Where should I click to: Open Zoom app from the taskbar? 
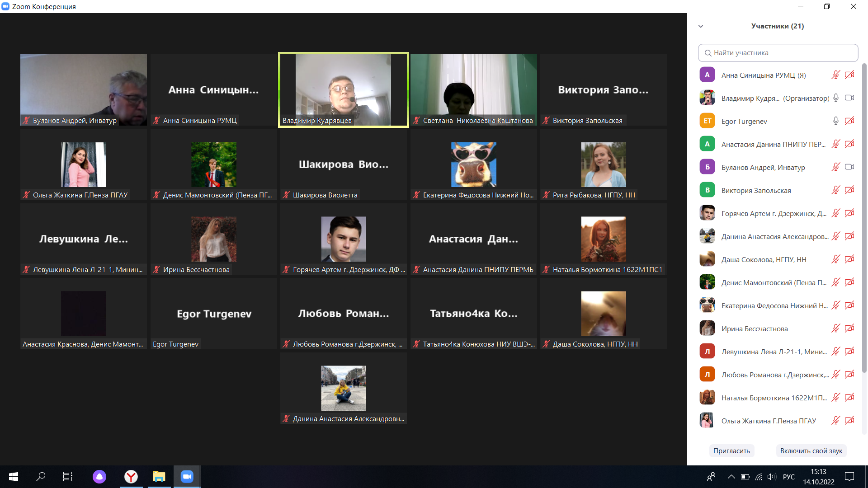point(187,476)
